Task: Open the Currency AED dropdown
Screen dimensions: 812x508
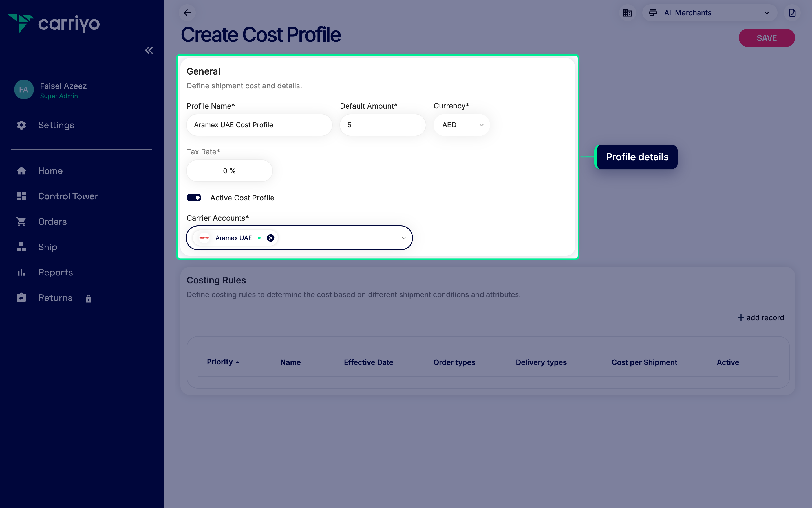Action: click(x=462, y=125)
